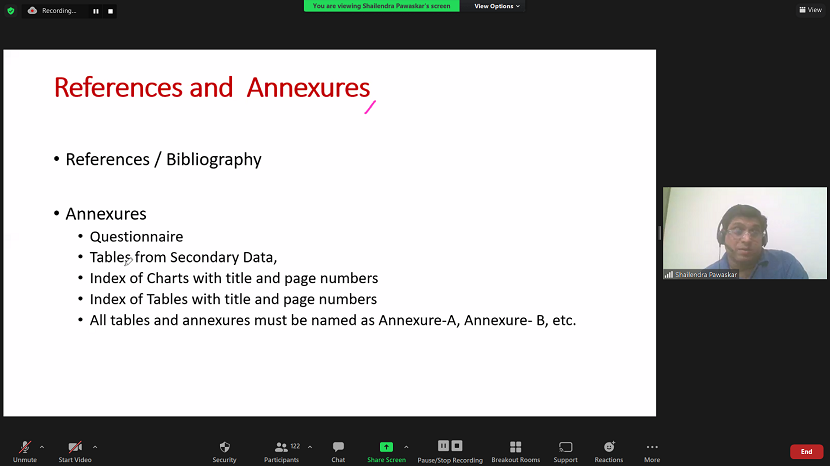Click the View layout button at top right

point(809,10)
